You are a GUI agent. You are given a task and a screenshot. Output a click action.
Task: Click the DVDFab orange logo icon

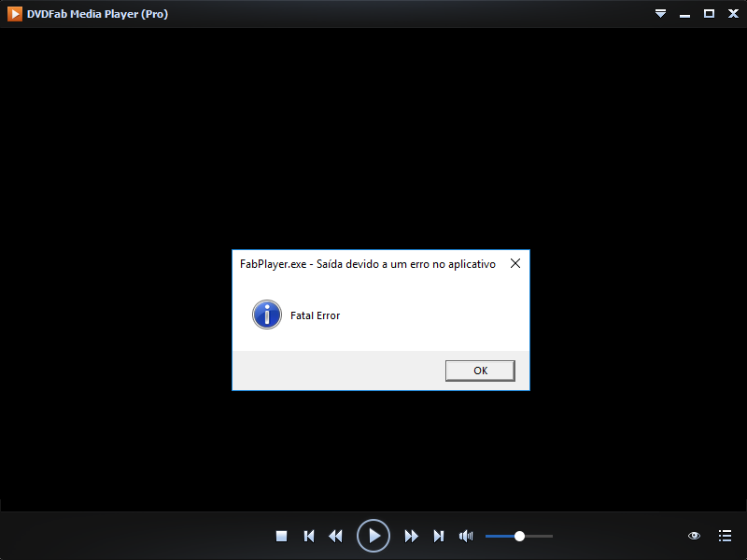15,14
